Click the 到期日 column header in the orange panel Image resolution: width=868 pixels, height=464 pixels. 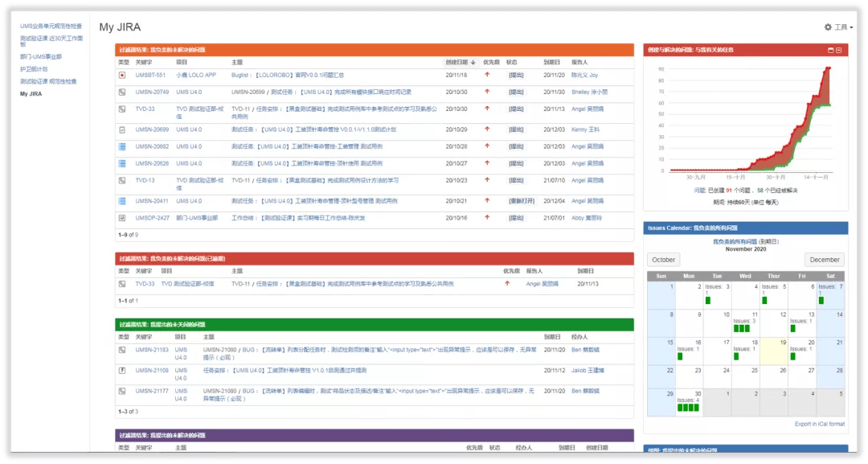(x=551, y=63)
